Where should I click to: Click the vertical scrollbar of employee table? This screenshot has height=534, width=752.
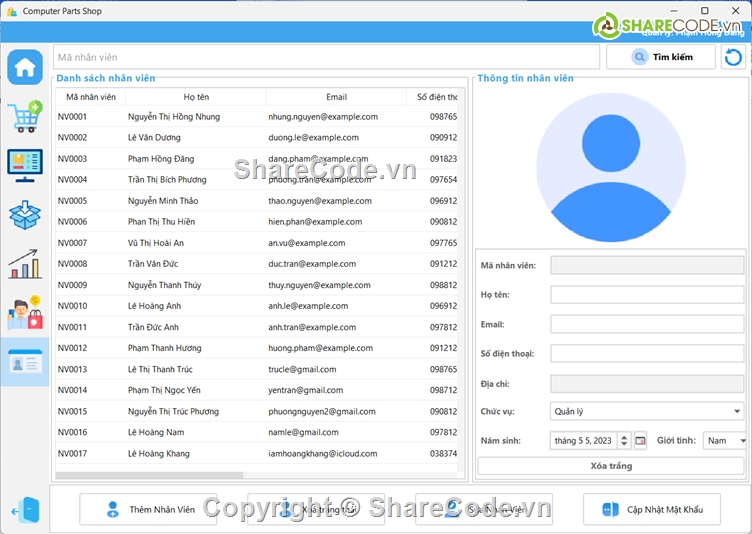(461, 280)
